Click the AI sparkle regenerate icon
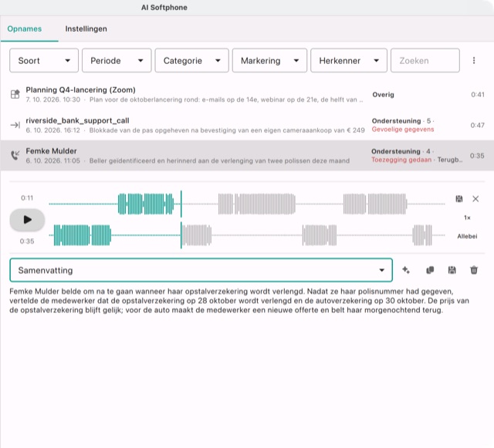Screen dimensions: 494x448 point(406,270)
